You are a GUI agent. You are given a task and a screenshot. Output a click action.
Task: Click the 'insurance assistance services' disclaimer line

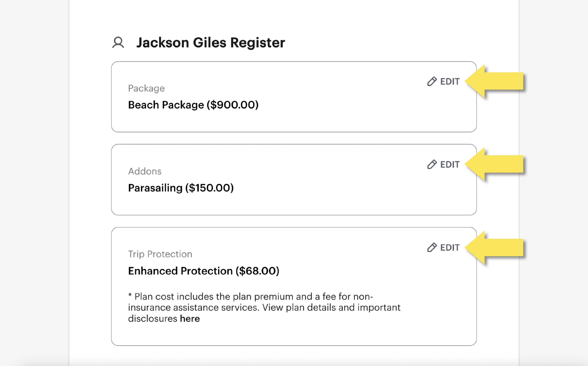[264, 308]
